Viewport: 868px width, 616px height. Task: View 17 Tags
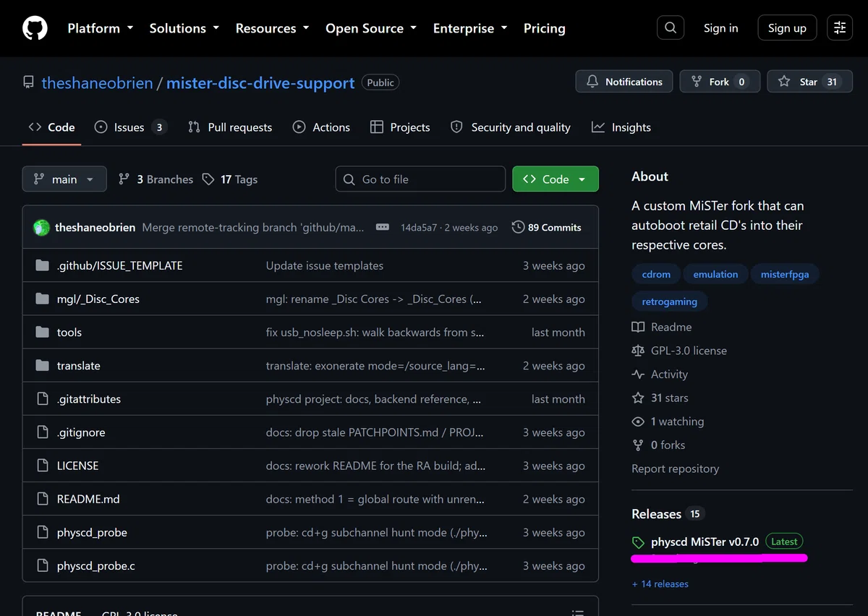tap(230, 179)
